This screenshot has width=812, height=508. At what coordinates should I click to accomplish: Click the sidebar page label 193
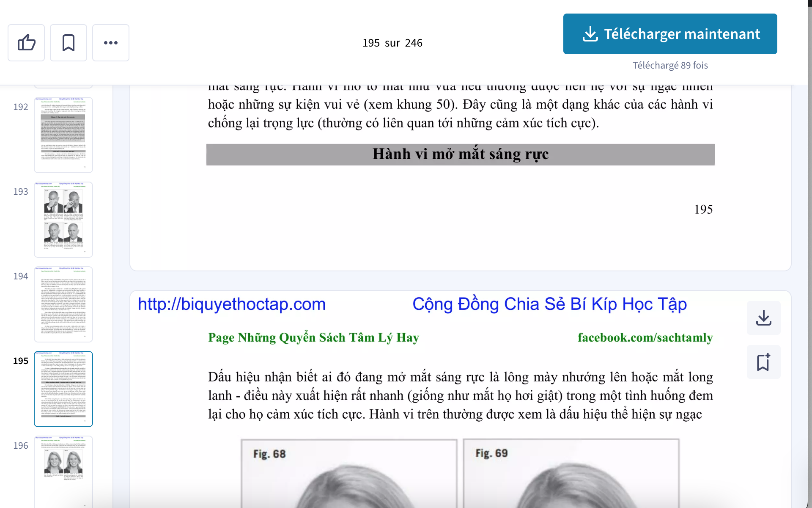[x=21, y=192]
